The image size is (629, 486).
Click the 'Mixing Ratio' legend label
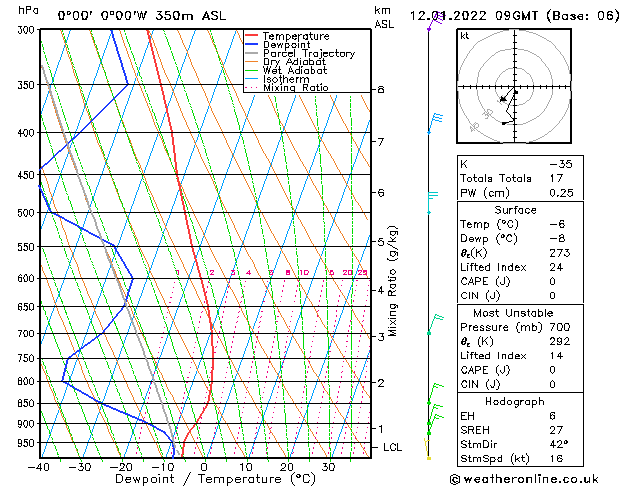click(x=296, y=87)
